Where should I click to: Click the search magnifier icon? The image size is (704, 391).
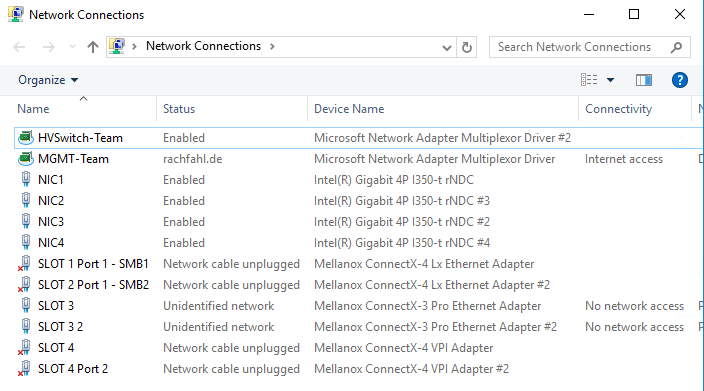click(676, 47)
